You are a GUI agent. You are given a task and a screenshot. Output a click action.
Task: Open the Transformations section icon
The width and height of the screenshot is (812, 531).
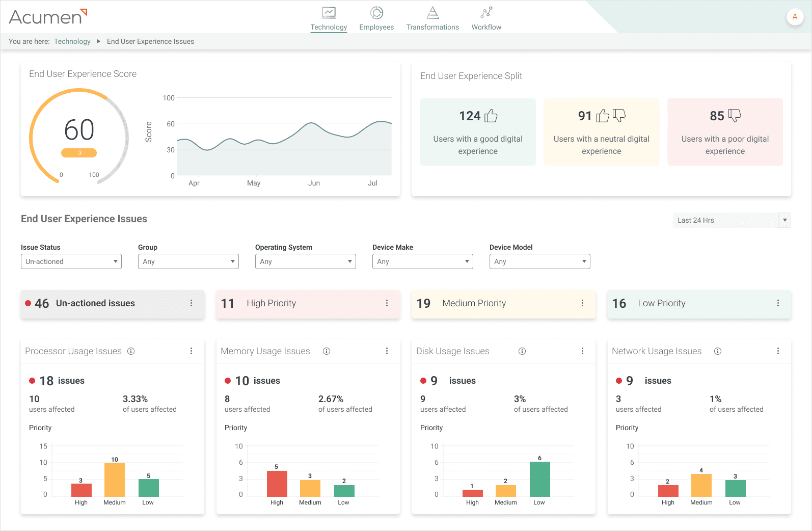coord(432,13)
